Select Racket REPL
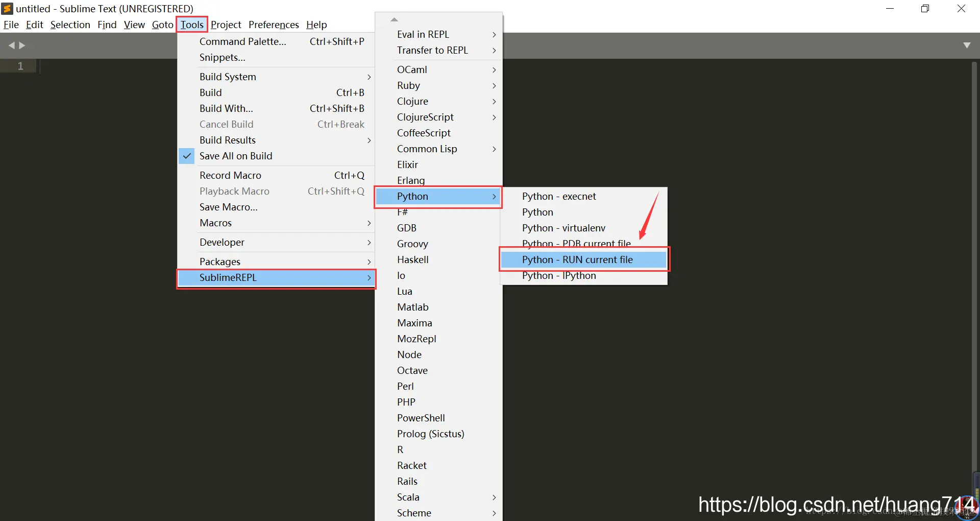The image size is (980, 521). tap(438, 465)
